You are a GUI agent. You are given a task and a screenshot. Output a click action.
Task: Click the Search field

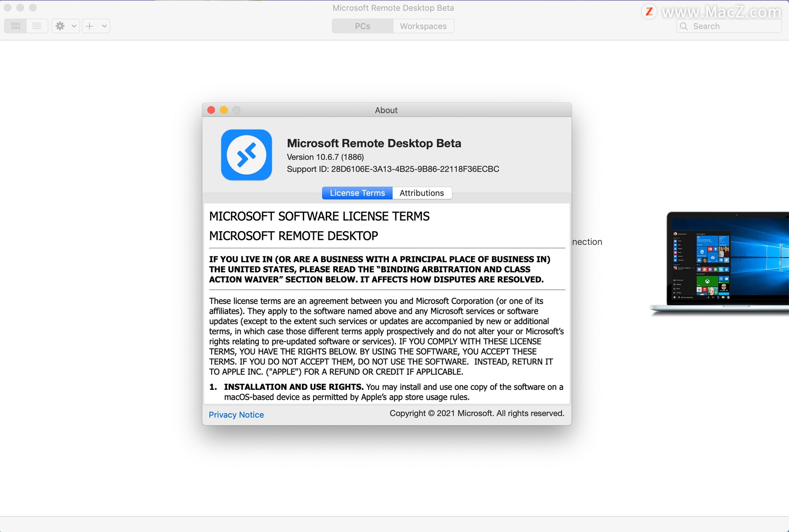point(729,26)
